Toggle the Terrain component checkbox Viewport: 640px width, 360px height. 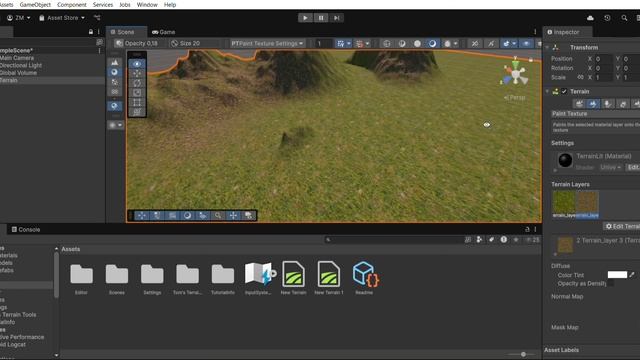(564, 91)
